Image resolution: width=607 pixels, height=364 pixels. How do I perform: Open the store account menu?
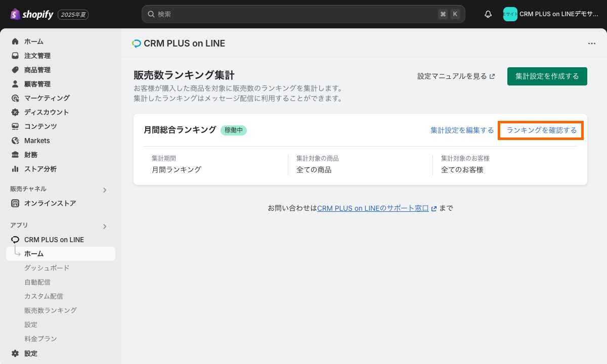(550, 14)
